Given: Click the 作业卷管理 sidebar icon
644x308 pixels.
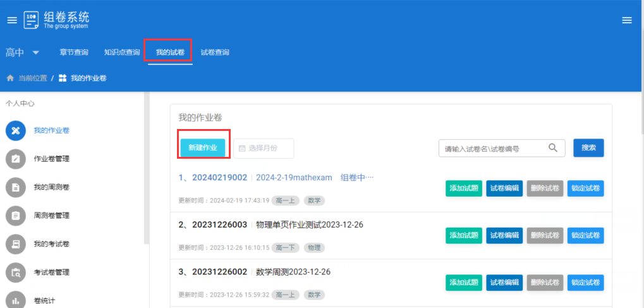Looking at the screenshot, I should coord(16,159).
